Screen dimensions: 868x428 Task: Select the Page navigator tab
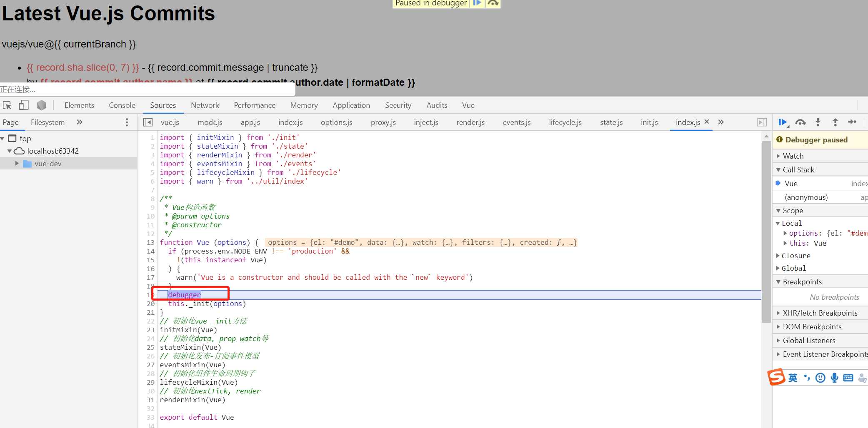tap(11, 122)
